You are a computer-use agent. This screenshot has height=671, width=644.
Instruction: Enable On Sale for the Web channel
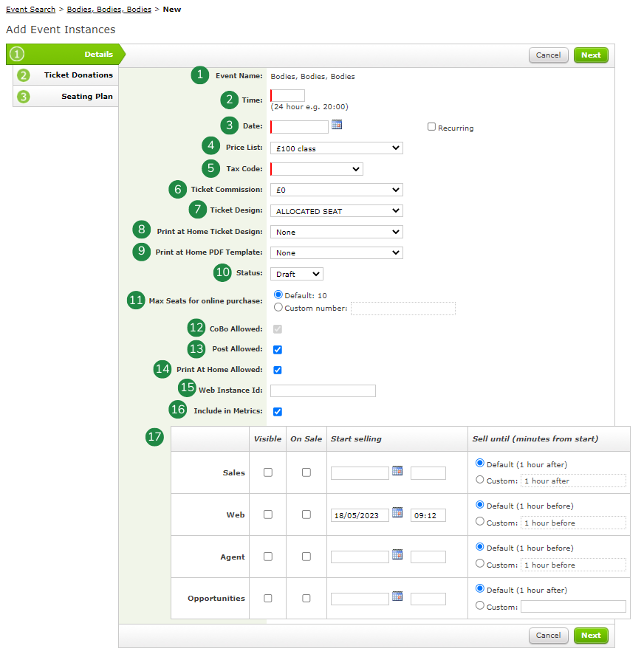[306, 515]
